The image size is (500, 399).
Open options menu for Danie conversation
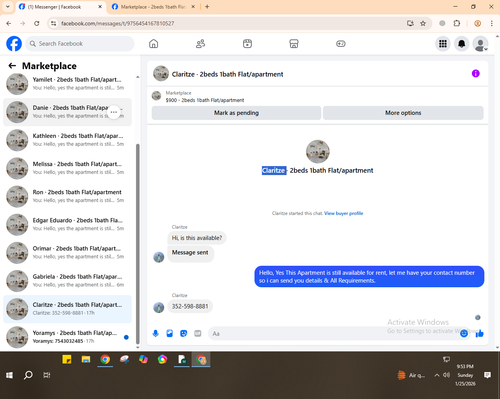click(x=114, y=112)
